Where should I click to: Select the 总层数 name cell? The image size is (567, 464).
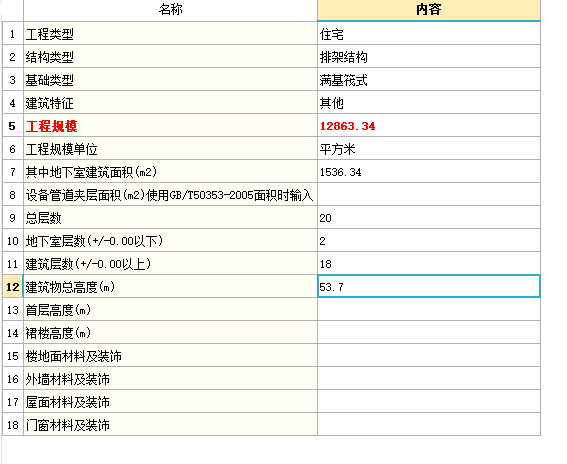pyautogui.click(x=170, y=217)
